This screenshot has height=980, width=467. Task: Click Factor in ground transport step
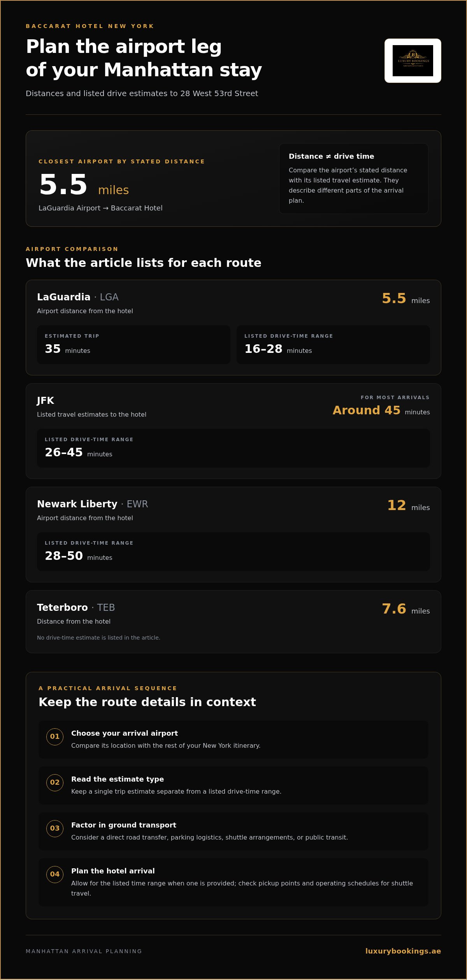(233, 831)
